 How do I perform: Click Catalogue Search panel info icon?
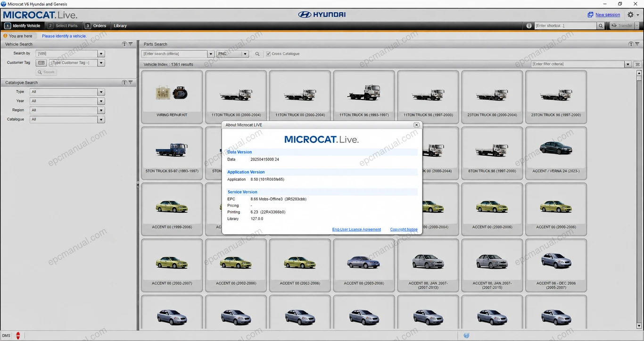click(x=124, y=83)
